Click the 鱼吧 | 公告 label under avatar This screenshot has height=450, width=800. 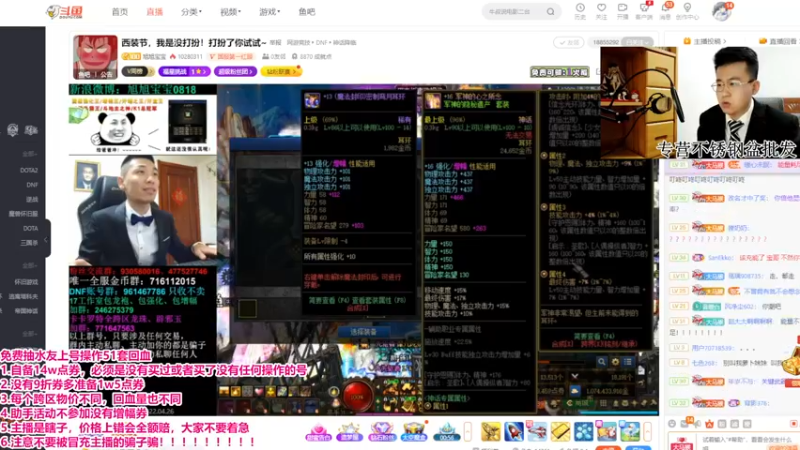[95, 74]
